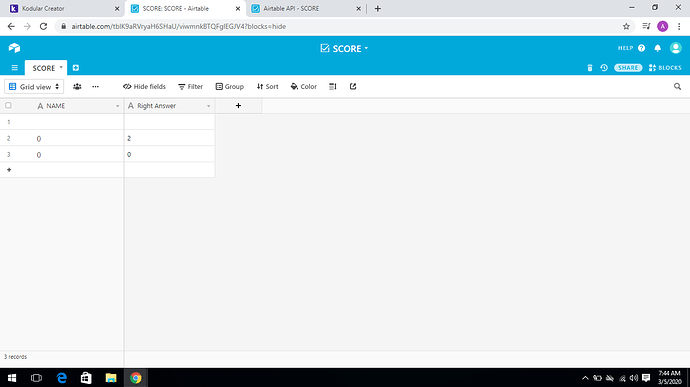Select empty Right Answer cell in row 1
The image size is (690, 387).
[x=169, y=122]
